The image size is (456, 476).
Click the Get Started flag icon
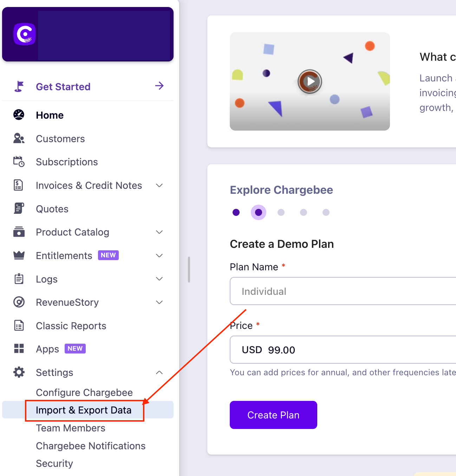19,86
